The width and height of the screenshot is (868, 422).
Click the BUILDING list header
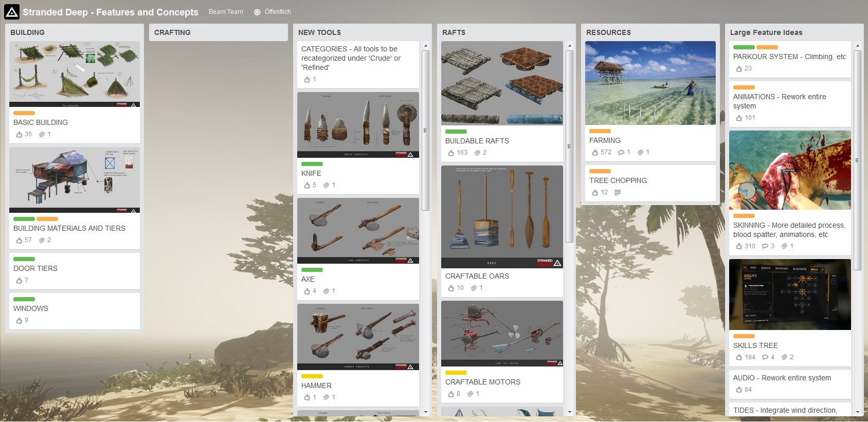27,32
